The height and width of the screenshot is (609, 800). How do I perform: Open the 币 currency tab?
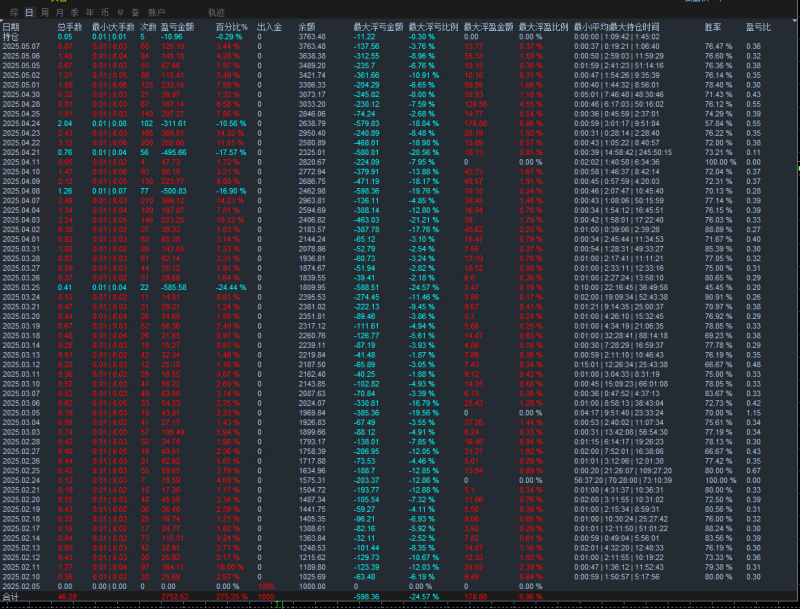(x=105, y=12)
